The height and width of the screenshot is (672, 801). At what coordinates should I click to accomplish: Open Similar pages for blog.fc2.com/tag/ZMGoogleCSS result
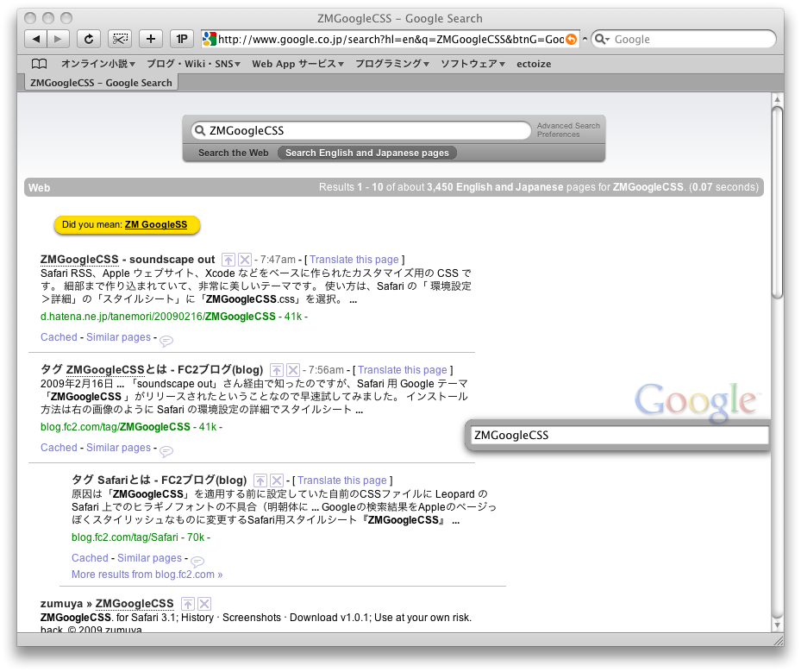point(118,448)
